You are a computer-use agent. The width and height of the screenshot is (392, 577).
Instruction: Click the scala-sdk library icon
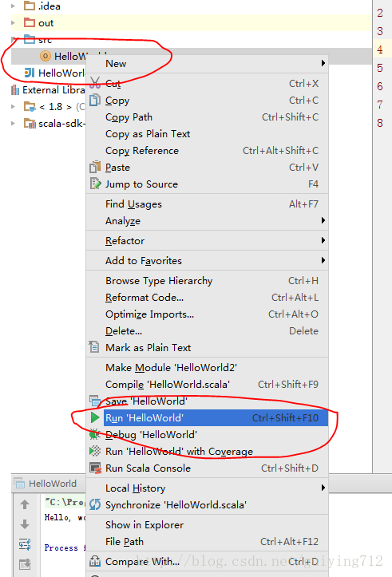pos(30,123)
